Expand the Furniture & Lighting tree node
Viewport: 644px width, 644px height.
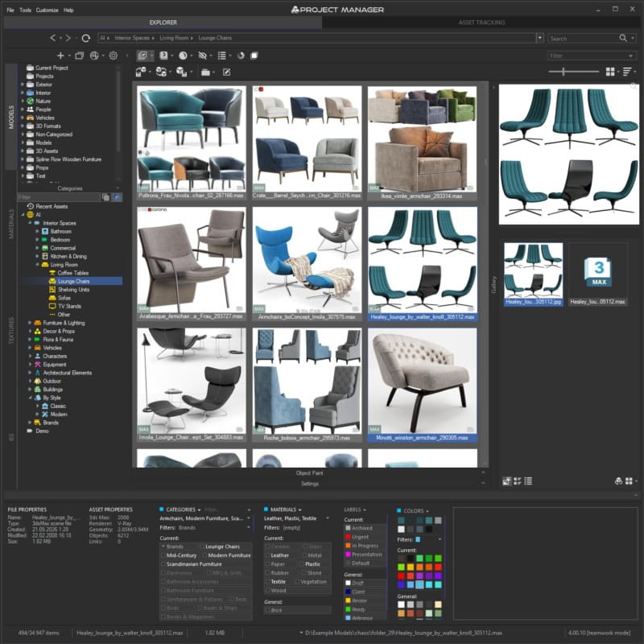30,323
